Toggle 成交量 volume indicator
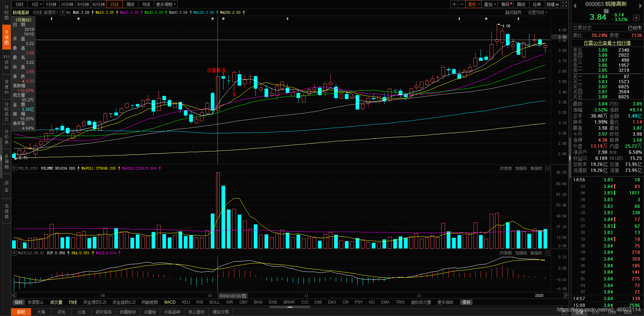Viewport: 644px width, 316px height. (x=56, y=302)
